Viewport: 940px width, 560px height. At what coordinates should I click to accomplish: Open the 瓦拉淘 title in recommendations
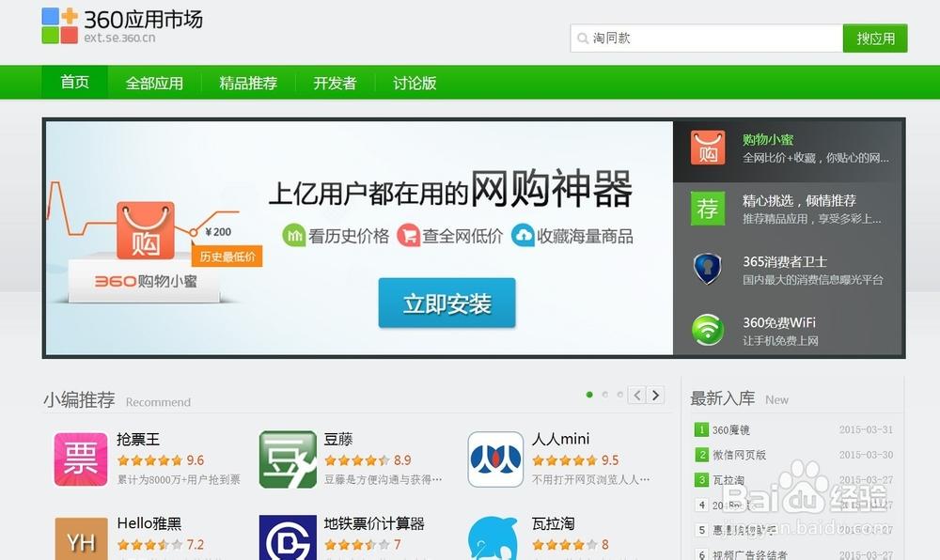pos(554,523)
